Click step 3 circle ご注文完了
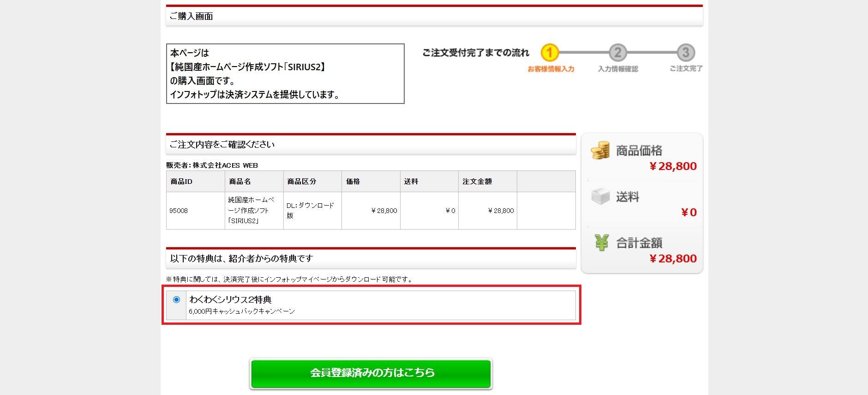This screenshot has width=868, height=395. coord(686,53)
